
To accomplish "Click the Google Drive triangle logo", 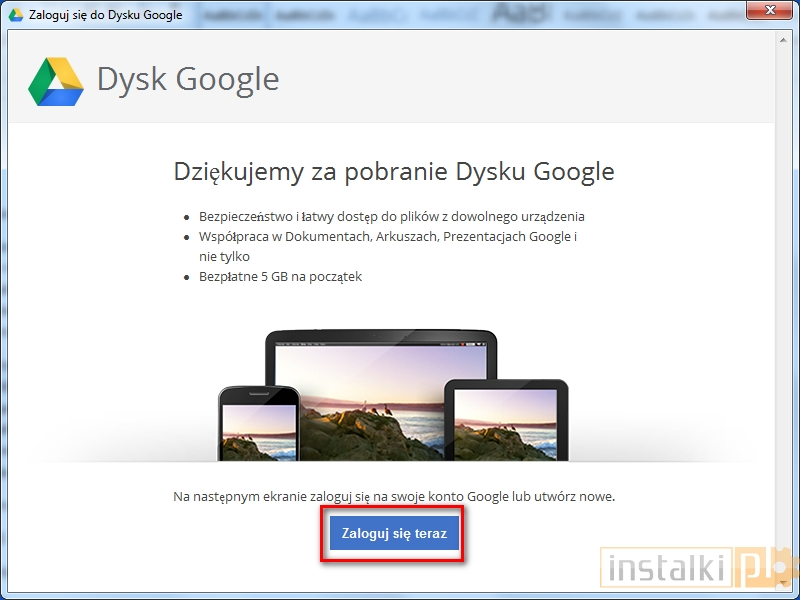I will point(56,77).
